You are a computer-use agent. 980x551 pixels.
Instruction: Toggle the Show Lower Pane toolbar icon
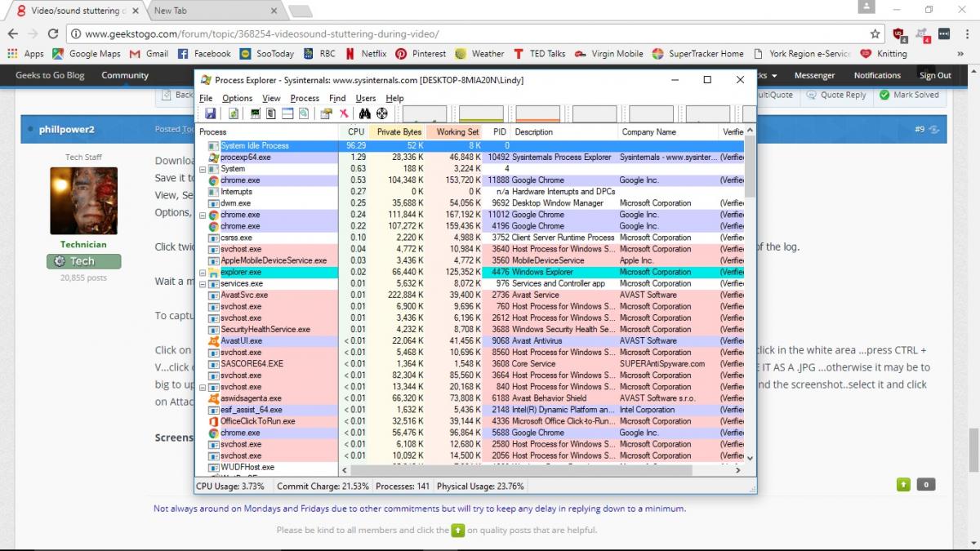pyautogui.click(x=287, y=113)
